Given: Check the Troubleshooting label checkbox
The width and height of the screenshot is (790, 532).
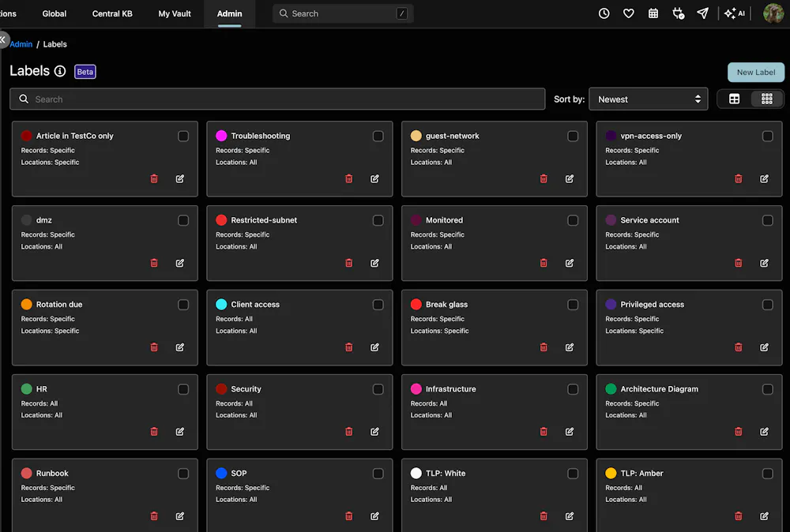Looking at the screenshot, I should (x=378, y=136).
